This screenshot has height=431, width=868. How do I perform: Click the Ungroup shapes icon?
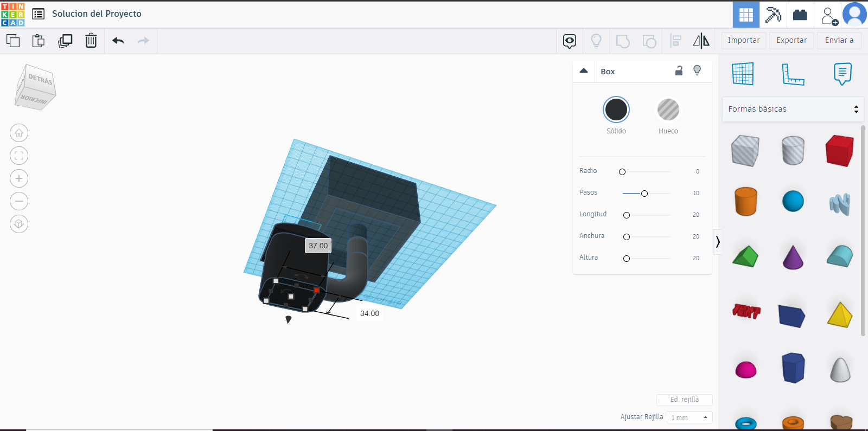(649, 41)
